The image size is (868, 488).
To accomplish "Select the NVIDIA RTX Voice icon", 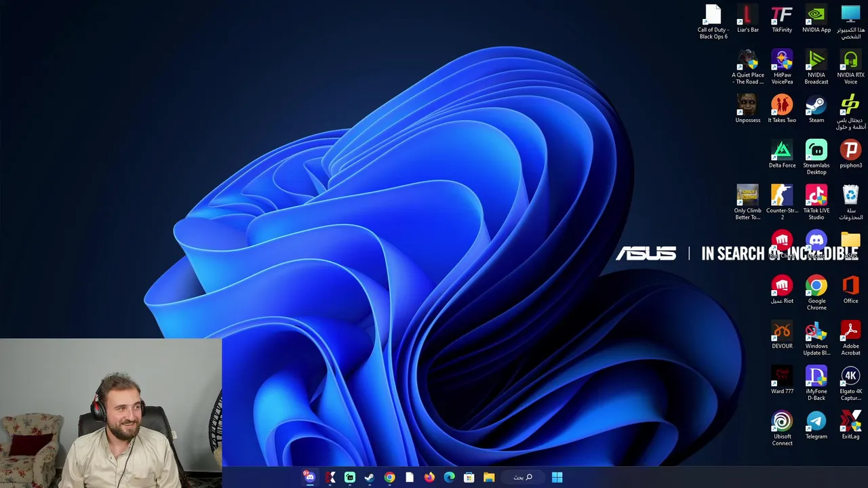I will click(850, 67).
